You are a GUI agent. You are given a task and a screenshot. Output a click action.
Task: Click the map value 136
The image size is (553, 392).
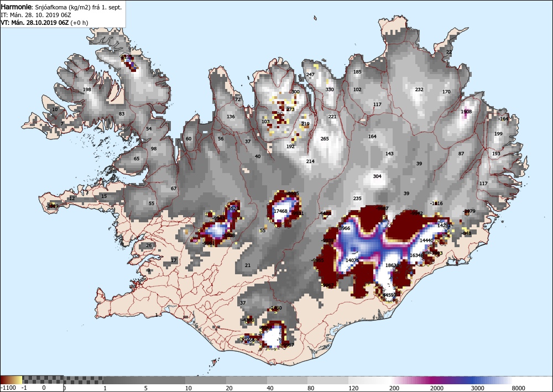pyautogui.click(x=231, y=117)
